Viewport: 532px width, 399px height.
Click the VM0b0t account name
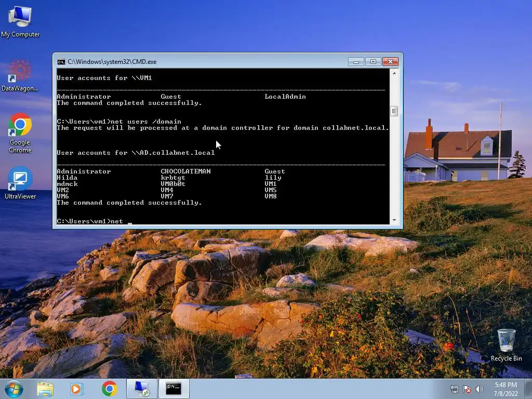173,184
